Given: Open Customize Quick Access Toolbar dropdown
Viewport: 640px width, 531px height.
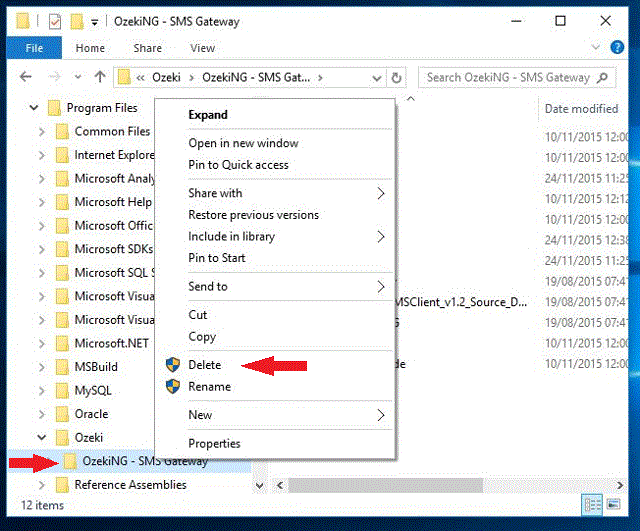Looking at the screenshot, I should [94, 21].
